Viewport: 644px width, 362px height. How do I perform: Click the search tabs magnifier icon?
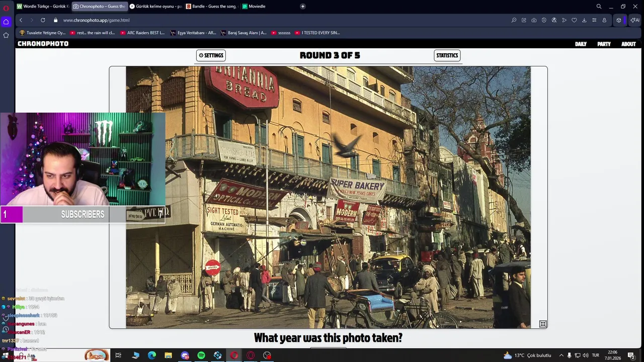pyautogui.click(x=599, y=6)
